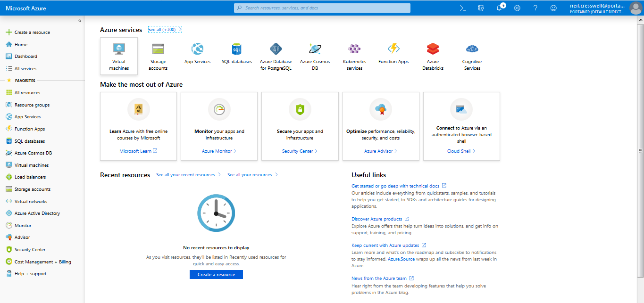
Task: Open the notifications bell icon
Action: [500, 8]
